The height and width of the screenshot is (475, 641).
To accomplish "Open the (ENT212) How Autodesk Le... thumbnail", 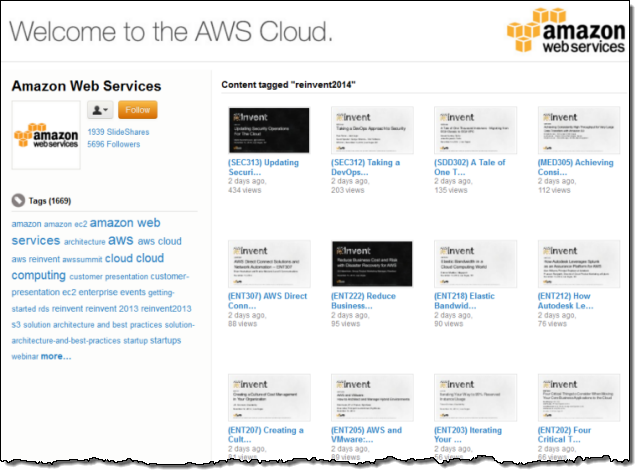I will point(579,264).
